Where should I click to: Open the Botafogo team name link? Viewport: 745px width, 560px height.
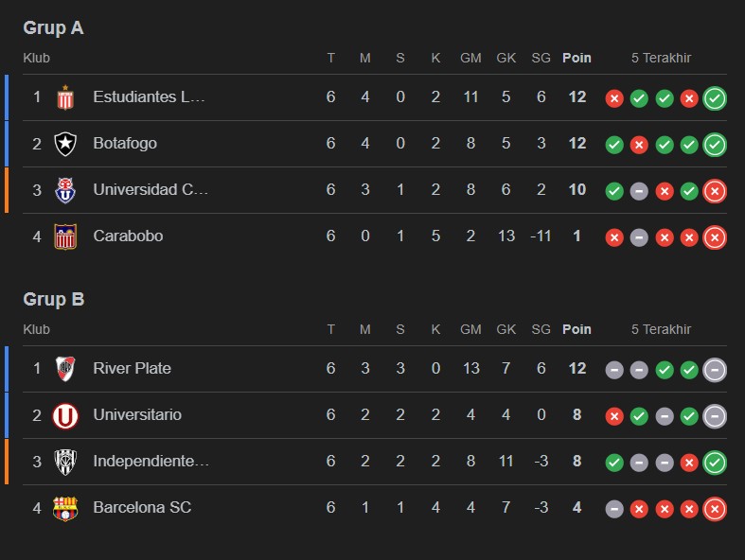(125, 144)
